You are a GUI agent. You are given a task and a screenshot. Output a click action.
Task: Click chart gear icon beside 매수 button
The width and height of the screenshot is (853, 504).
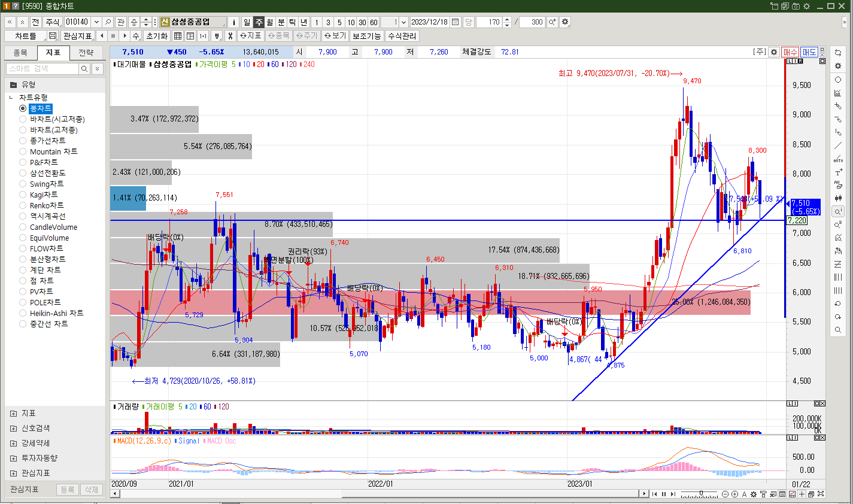[x=774, y=52]
